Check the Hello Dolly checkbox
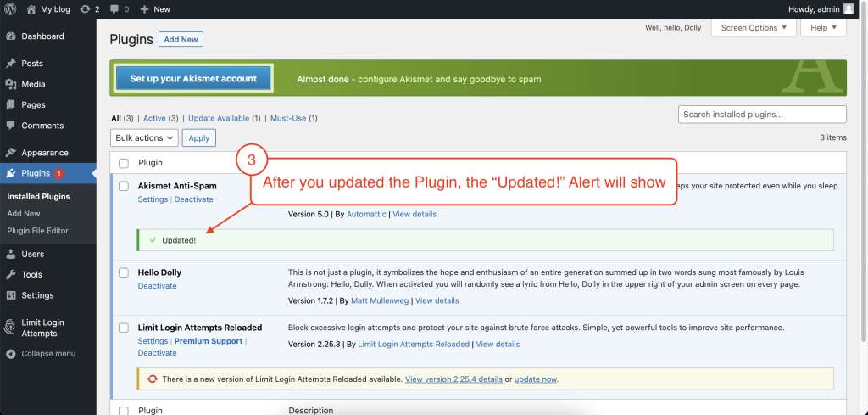Screen dimensions: 868x415 click(124, 272)
